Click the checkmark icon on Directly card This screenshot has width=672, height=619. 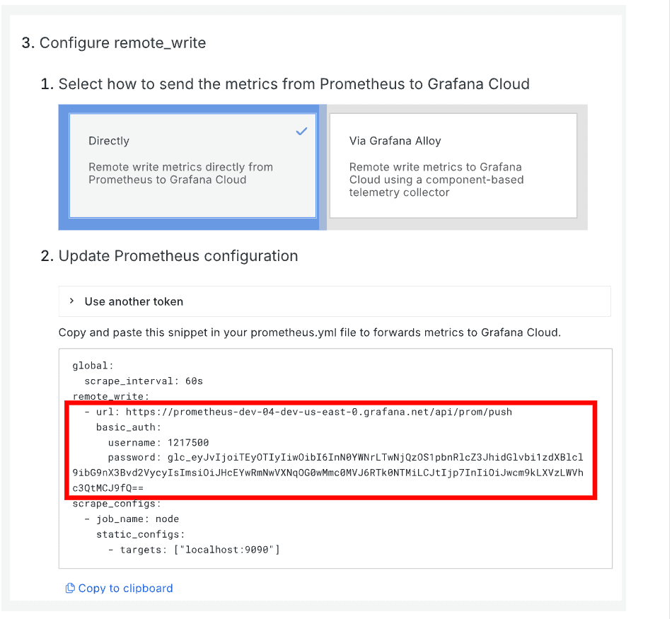(x=301, y=132)
